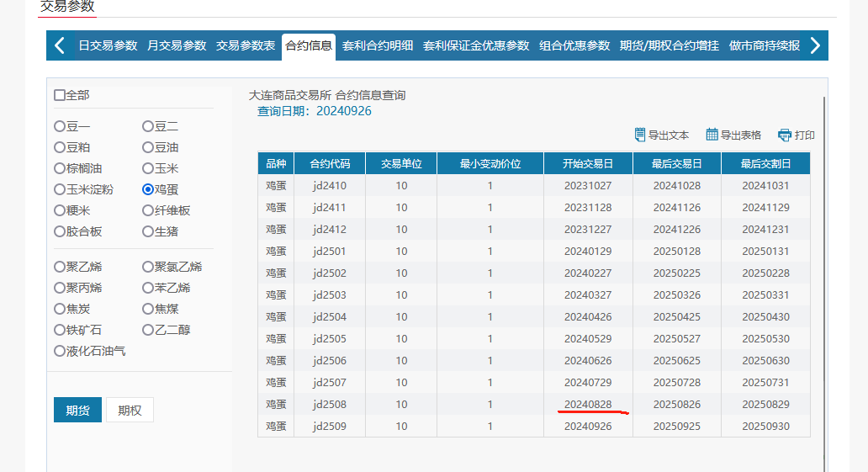Click contract code jd2505 cell
Viewport: 868px width, 472px height.
click(x=330, y=339)
